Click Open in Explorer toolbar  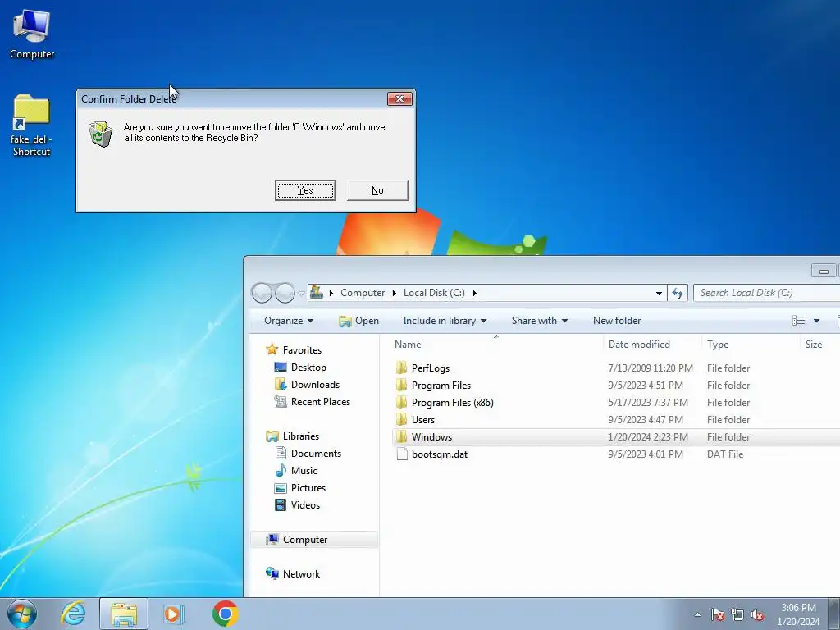pyautogui.click(x=358, y=321)
